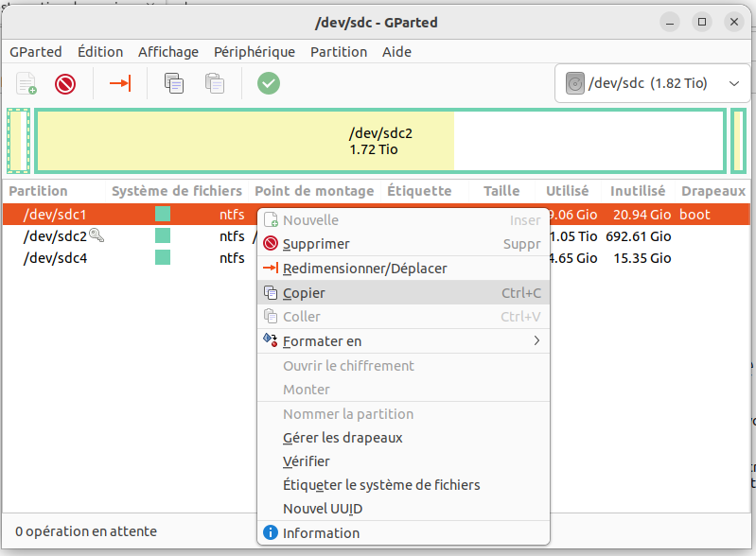Select the small dashed first partition in disk map
The image size is (756, 556).
point(18,141)
